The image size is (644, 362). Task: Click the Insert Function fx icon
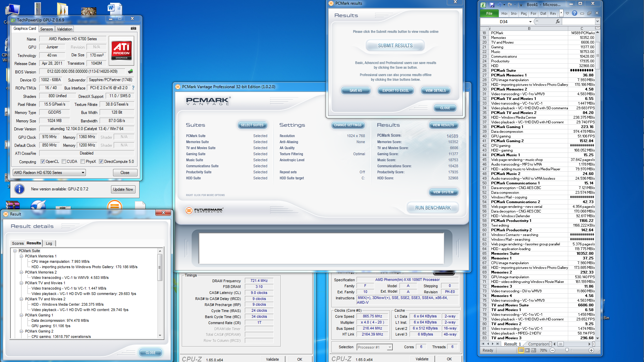coord(558,21)
